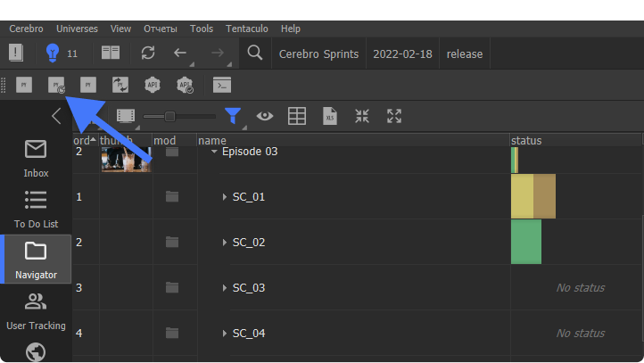This screenshot has width=644, height=363.
Task: Sort by mod column header
Action: point(174,140)
